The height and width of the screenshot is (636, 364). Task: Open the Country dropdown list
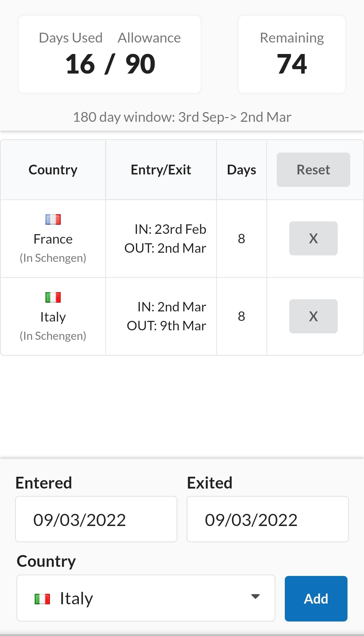click(146, 598)
